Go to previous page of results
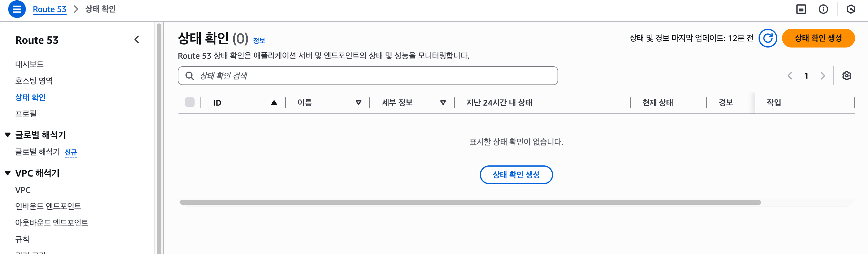 point(790,76)
